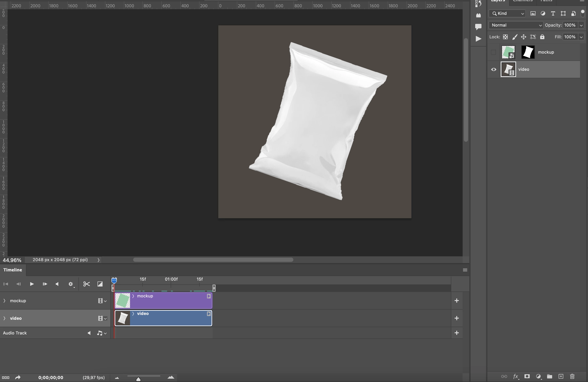Open the Normal blend mode dropdown
The width and height of the screenshot is (588, 382).
[x=516, y=25]
